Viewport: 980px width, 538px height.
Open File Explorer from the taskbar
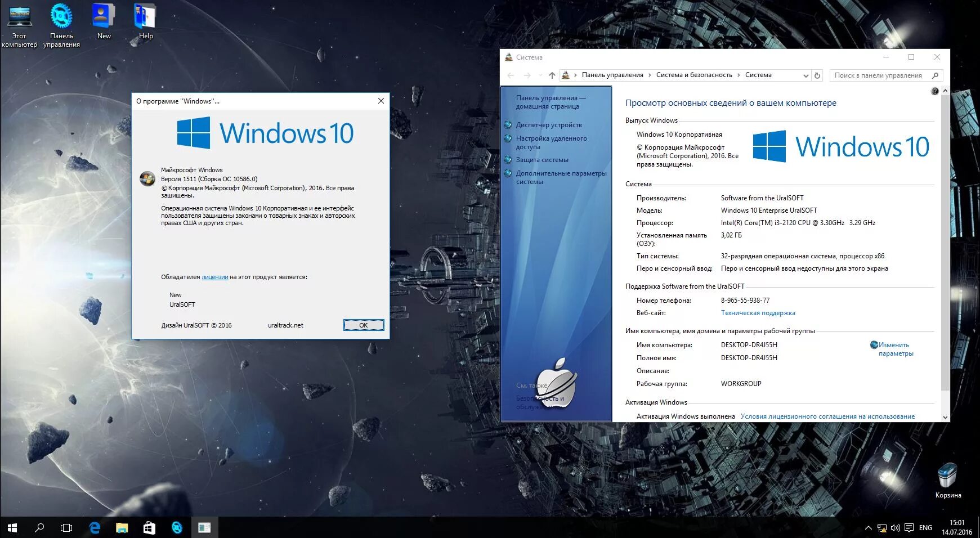122,528
